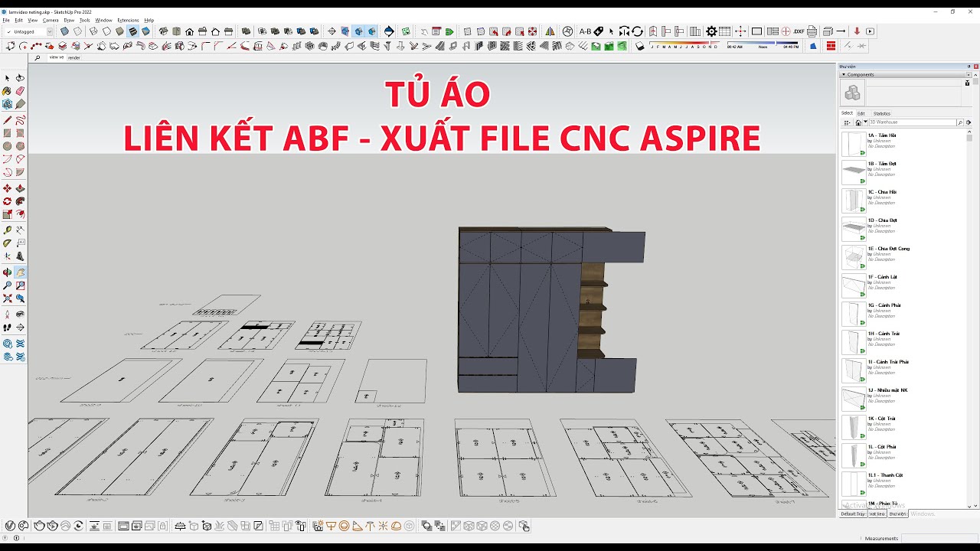Image resolution: width=980 pixels, height=551 pixels.
Task: Activate the Pan hand tool
Action: (x=21, y=272)
